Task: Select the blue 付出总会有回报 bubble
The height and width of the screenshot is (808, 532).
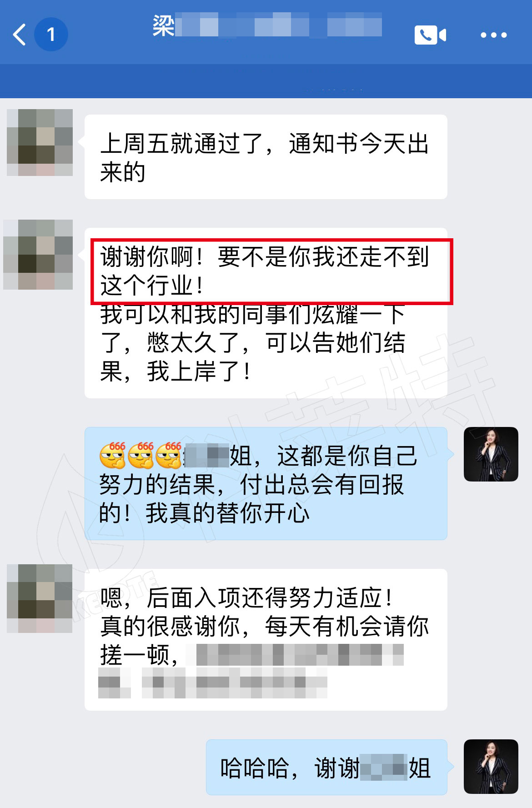Action: coord(266,483)
